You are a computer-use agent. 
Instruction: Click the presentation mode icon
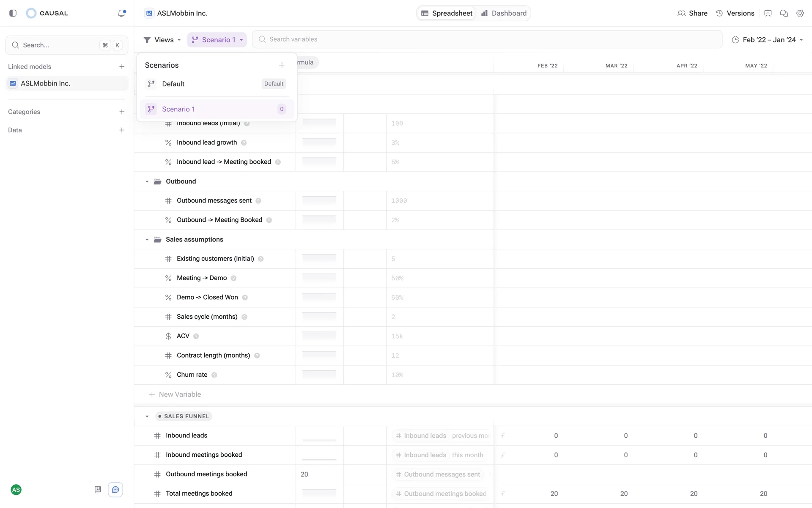768,13
